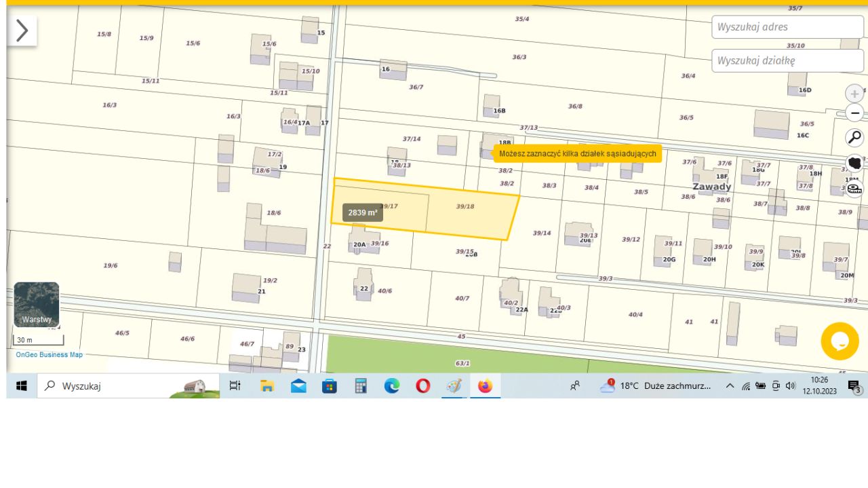The height and width of the screenshot is (488, 868).
Task: Open File Explorer from the taskbar
Action: click(268, 386)
